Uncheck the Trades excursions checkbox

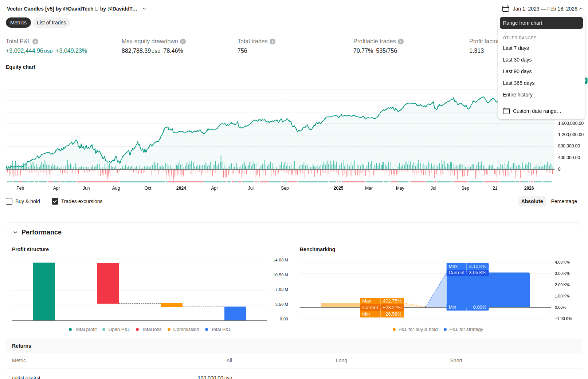tap(55, 201)
